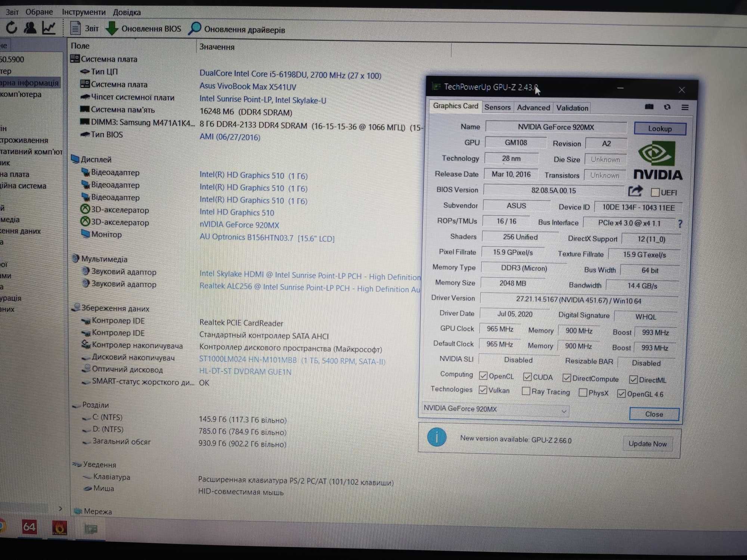Toggle the DirectML checkbox

(633, 380)
